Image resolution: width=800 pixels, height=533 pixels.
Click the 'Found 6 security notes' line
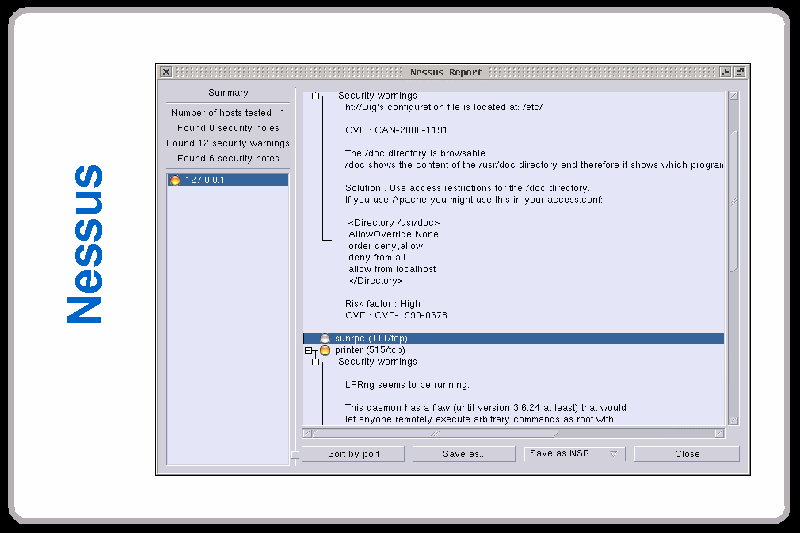point(228,159)
